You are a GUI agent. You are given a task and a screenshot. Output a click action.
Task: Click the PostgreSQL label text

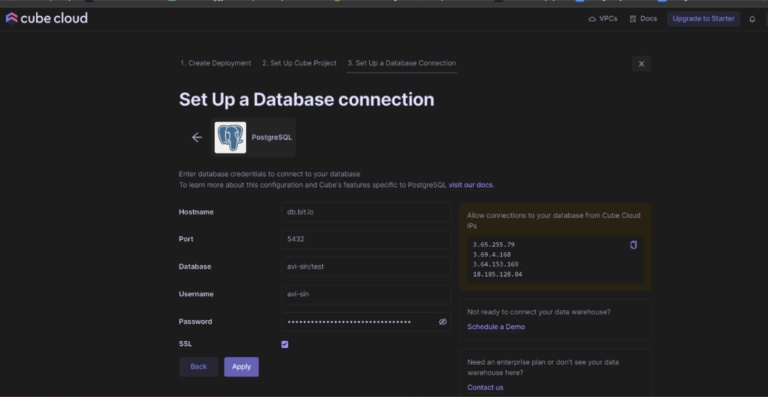pyautogui.click(x=271, y=138)
